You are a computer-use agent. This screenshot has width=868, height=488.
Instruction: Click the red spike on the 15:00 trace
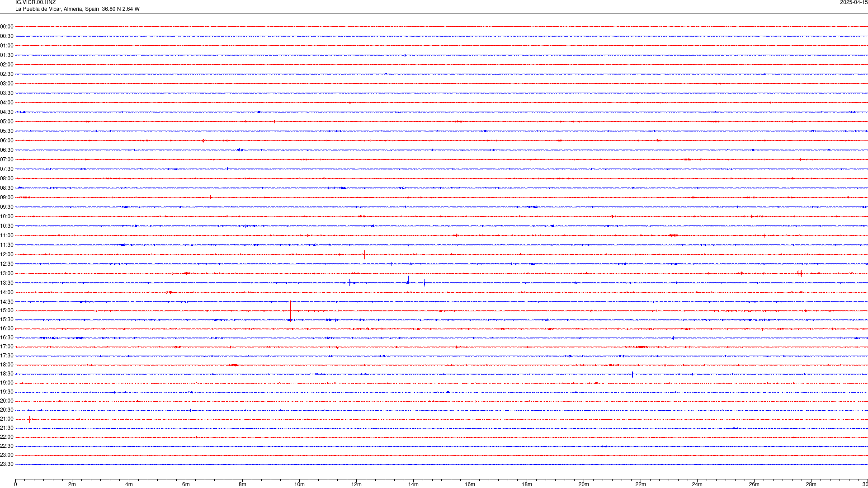point(290,310)
